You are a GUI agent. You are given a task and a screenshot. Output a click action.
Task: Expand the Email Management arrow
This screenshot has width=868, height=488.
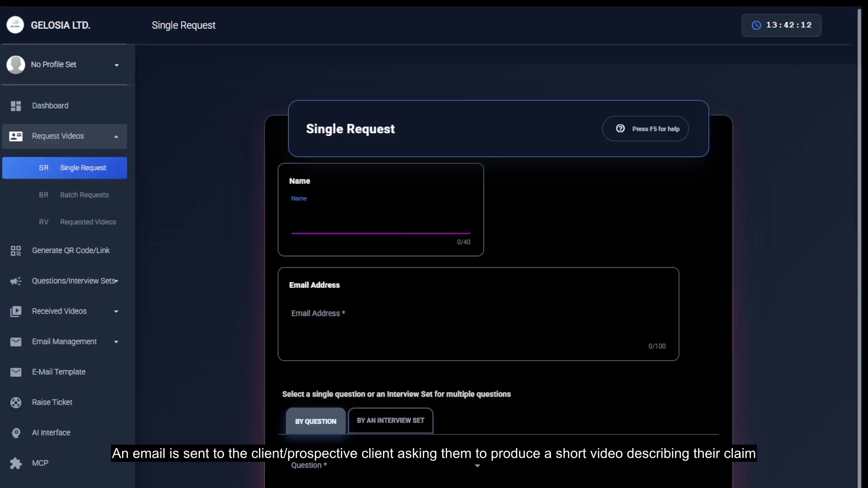[x=116, y=342]
